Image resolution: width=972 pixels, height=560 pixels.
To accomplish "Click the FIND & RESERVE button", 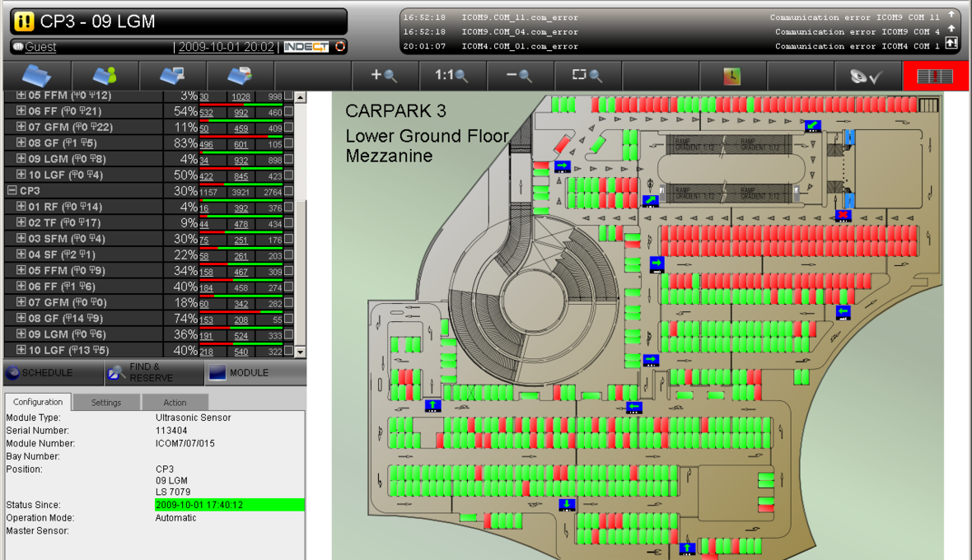I will (x=152, y=372).
